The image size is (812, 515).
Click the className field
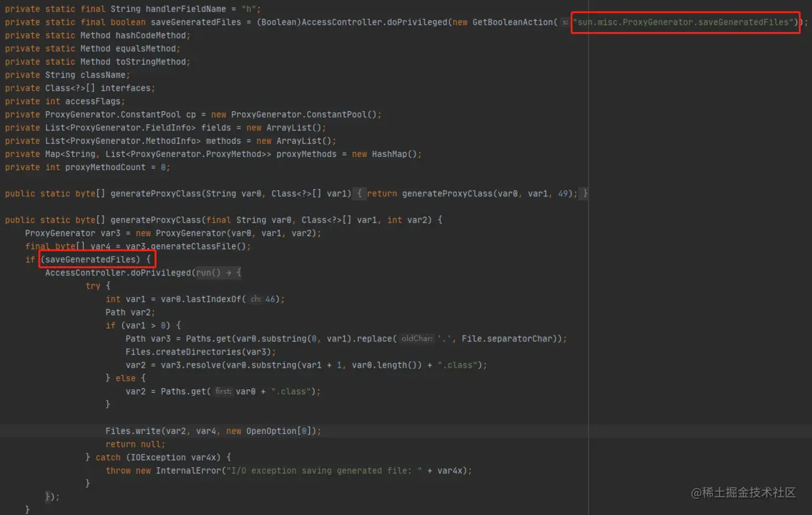103,75
